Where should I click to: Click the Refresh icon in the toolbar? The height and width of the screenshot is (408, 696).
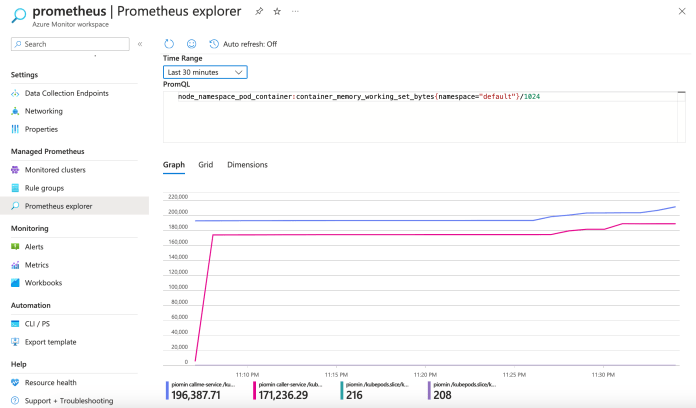(x=169, y=44)
